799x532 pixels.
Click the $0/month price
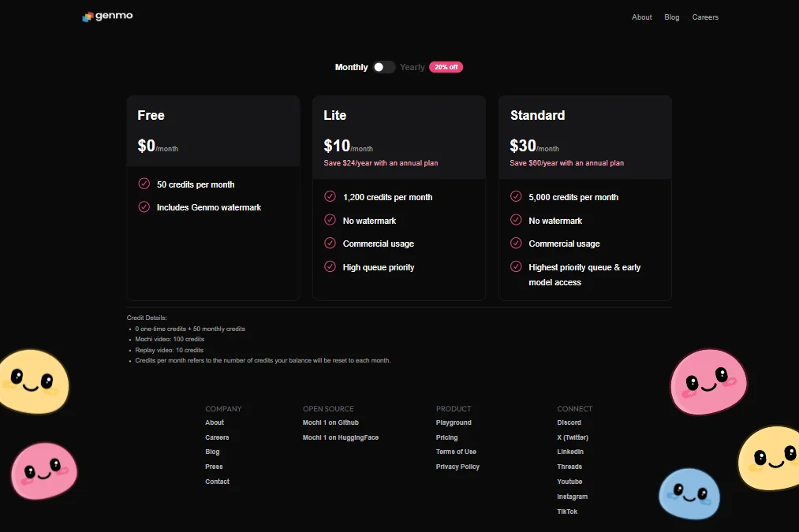[x=158, y=146]
